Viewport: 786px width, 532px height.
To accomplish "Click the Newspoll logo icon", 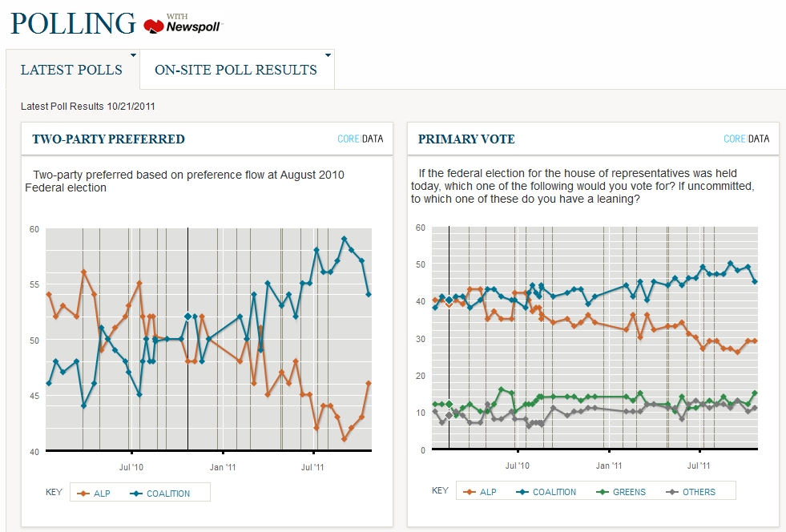I will [154, 26].
